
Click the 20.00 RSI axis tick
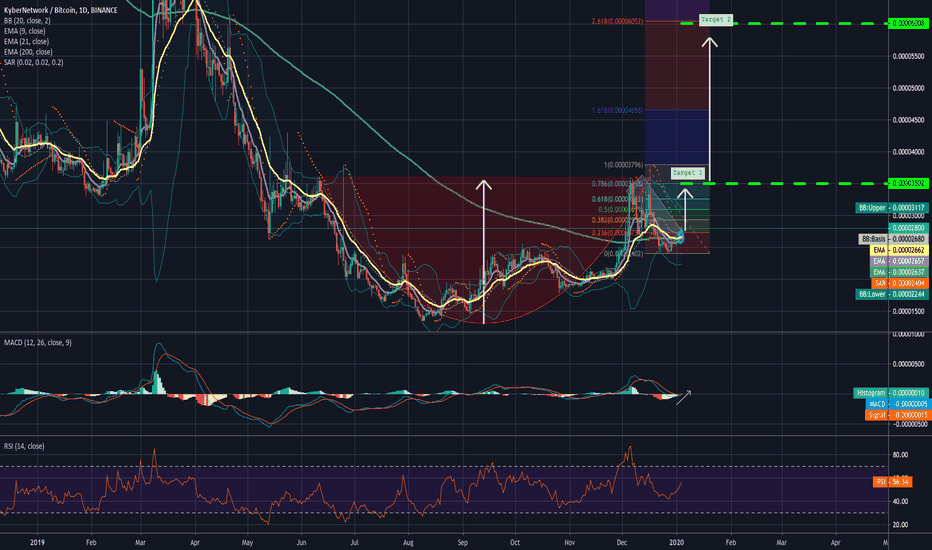pos(900,524)
